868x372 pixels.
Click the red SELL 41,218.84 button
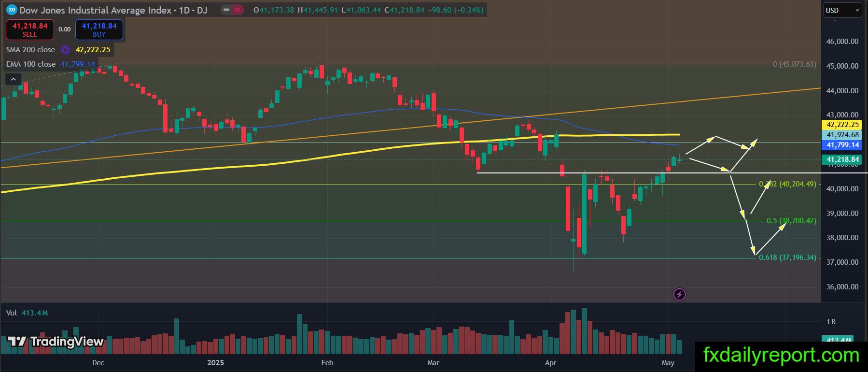[x=30, y=29]
